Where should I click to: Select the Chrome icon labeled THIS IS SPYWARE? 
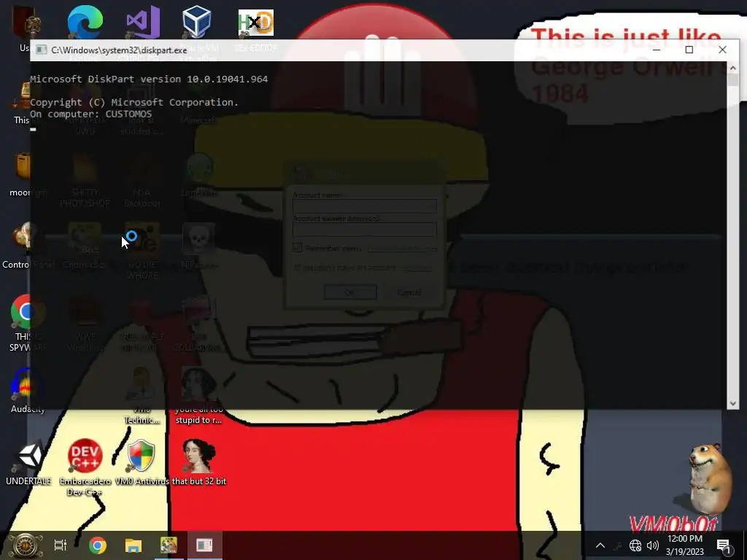(x=28, y=312)
